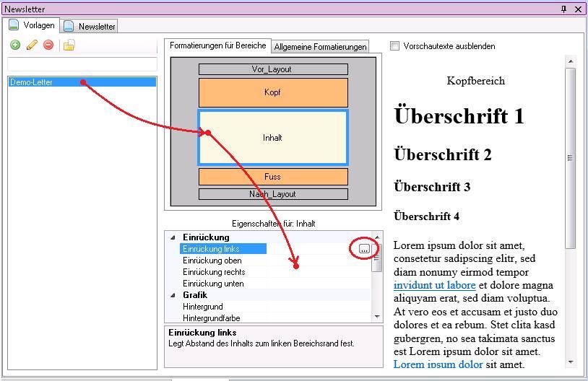Select the Vor_Layout area
This screenshot has width=588, height=381.
(273, 69)
